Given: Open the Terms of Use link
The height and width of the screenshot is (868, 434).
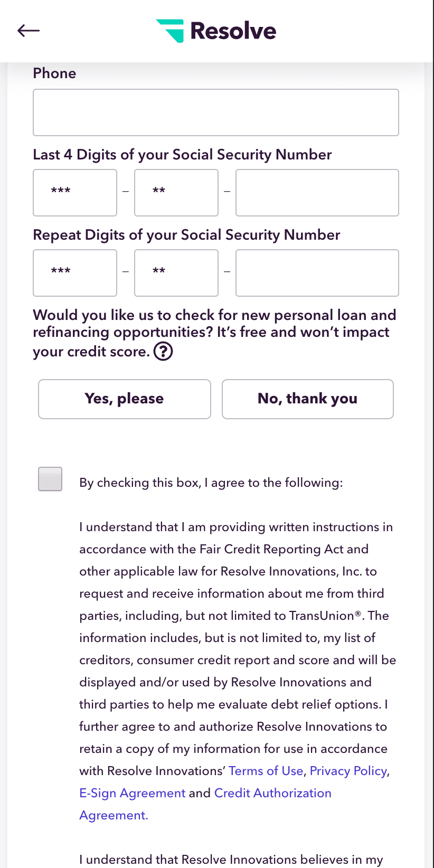Looking at the screenshot, I should click(266, 771).
